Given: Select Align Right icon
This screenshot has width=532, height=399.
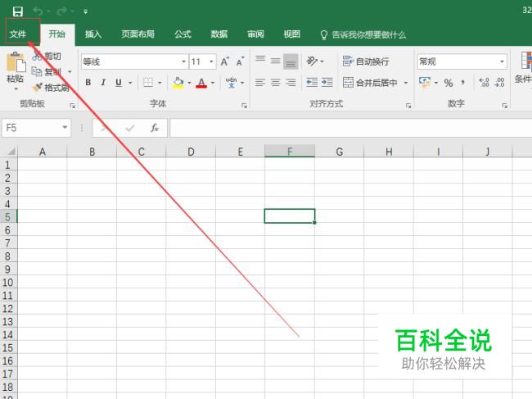Looking at the screenshot, I should 291,83.
